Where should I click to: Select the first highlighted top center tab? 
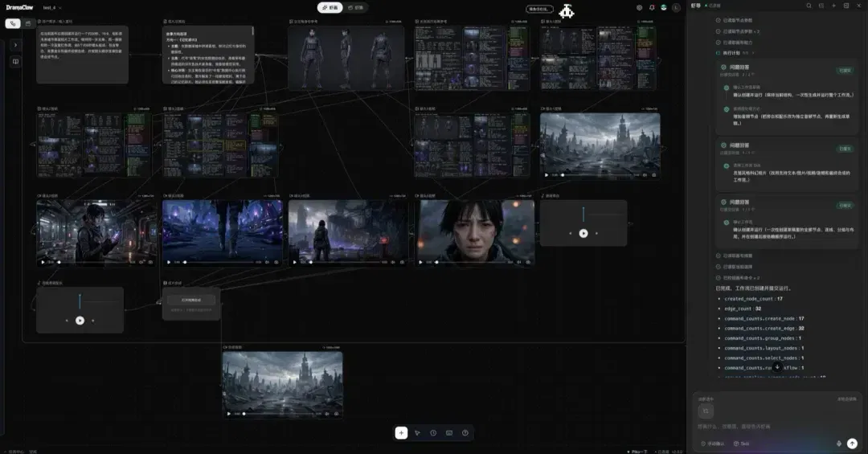click(x=330, y=8)
